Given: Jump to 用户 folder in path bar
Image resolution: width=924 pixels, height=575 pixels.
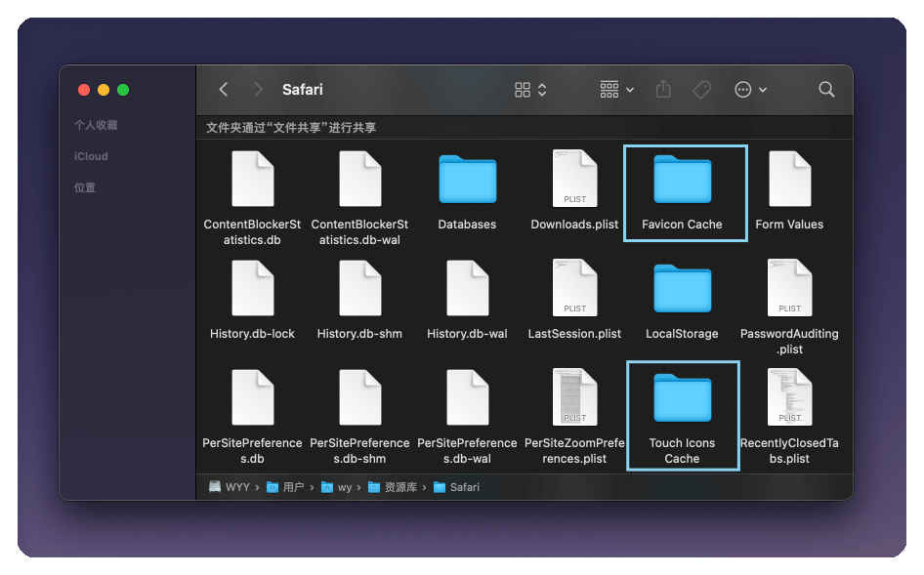Looking at the screenshot, I should click(x=285, y=487).
